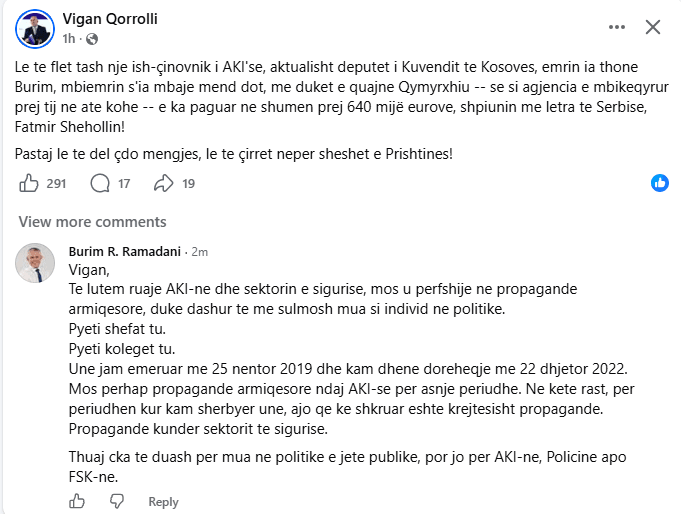Open the 2m comment timestamp
The height and width of the screenshot is (514, 681).
click(200, 252)
